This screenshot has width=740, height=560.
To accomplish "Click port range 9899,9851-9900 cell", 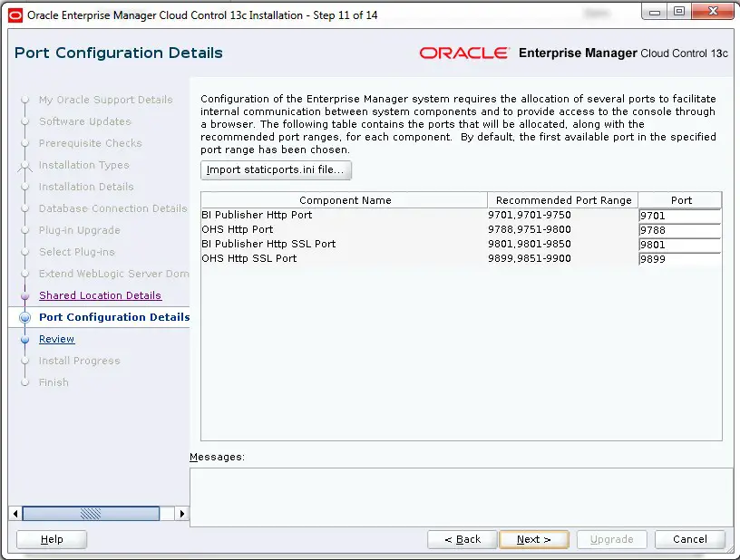I will (x=530, y=258).
